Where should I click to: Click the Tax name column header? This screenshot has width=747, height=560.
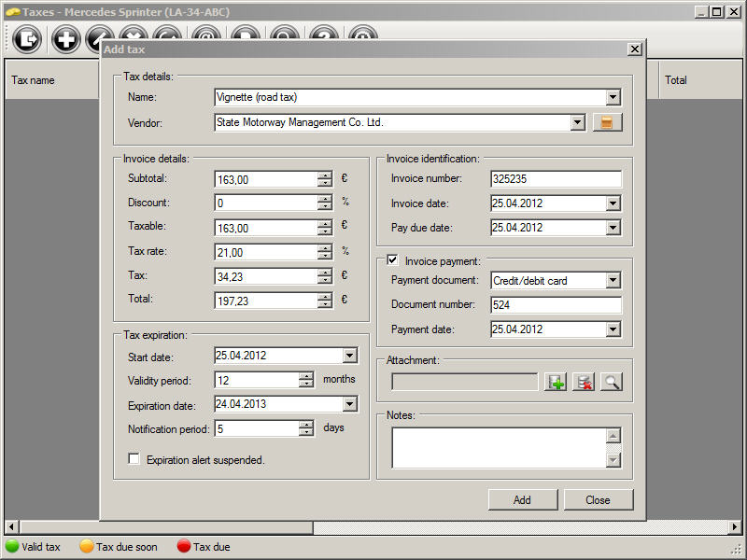coord(34,80)
